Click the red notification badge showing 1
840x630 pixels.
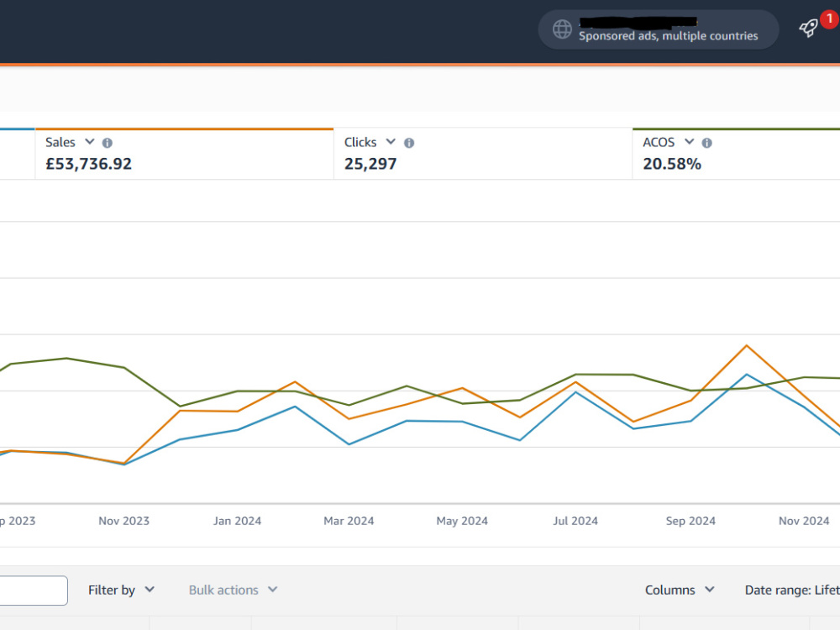(x=830, y=19)
